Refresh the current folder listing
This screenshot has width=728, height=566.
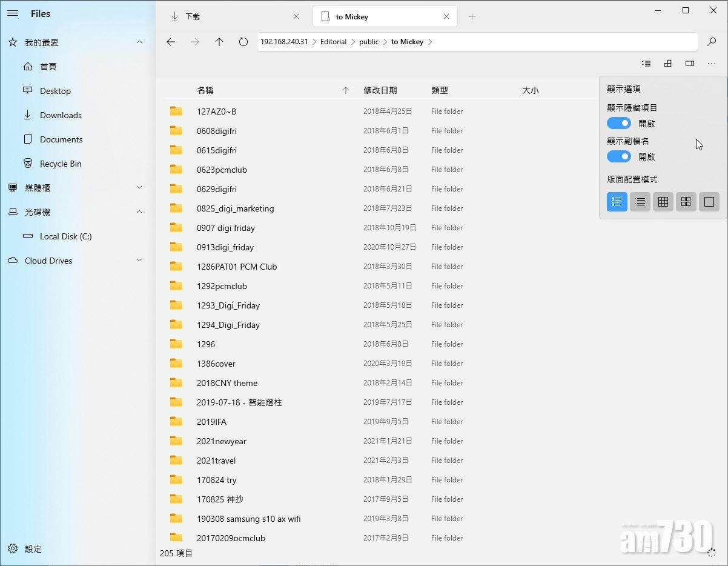243,42
